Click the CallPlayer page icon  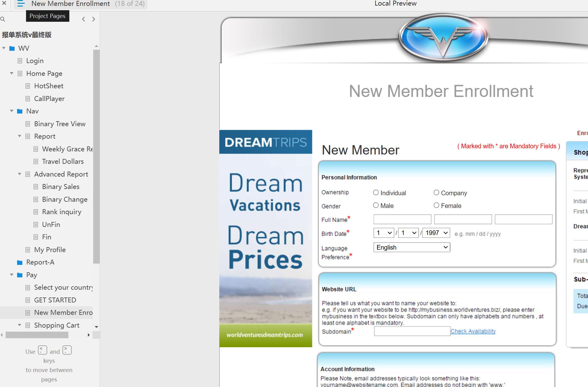click(x=28, y=99)
